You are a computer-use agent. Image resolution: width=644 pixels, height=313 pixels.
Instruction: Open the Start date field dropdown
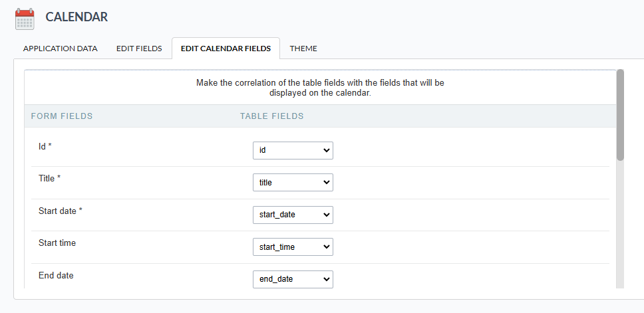293,215
